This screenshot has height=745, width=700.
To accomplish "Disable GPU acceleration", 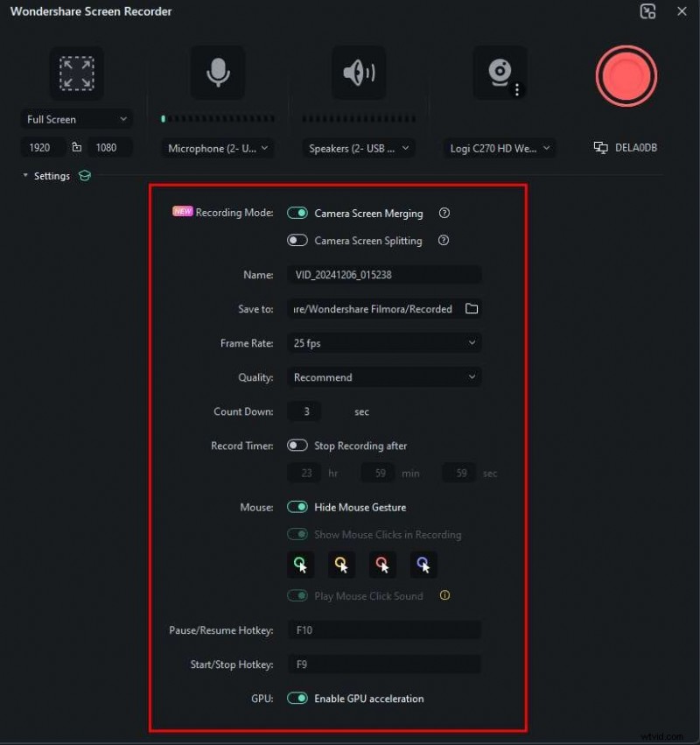I will click(x=297, y=699).
